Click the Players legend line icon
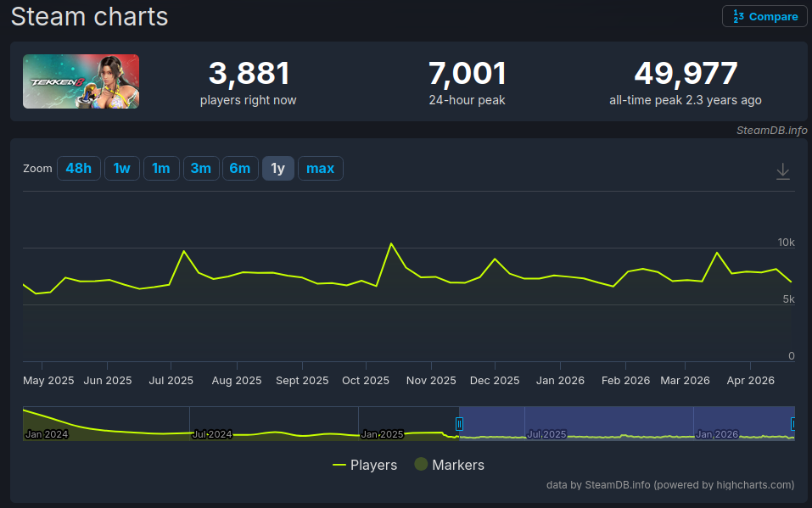This screenshot has height=508, width=812. coord(339,465)
